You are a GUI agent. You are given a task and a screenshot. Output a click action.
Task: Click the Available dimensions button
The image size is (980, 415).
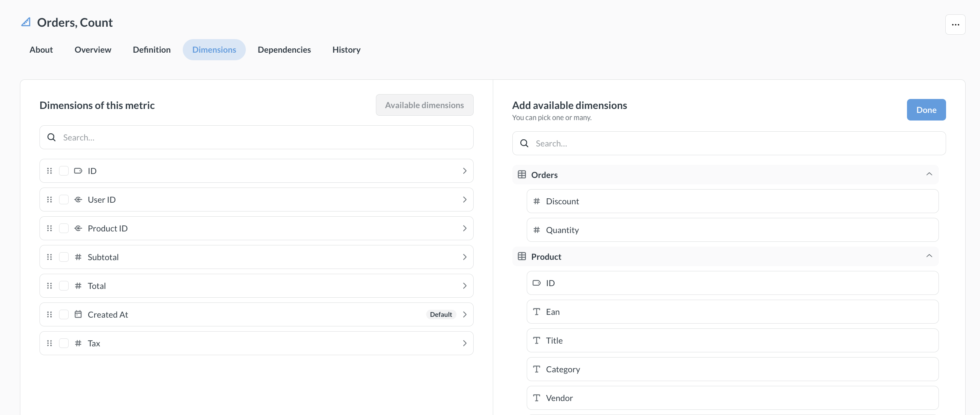425,105
